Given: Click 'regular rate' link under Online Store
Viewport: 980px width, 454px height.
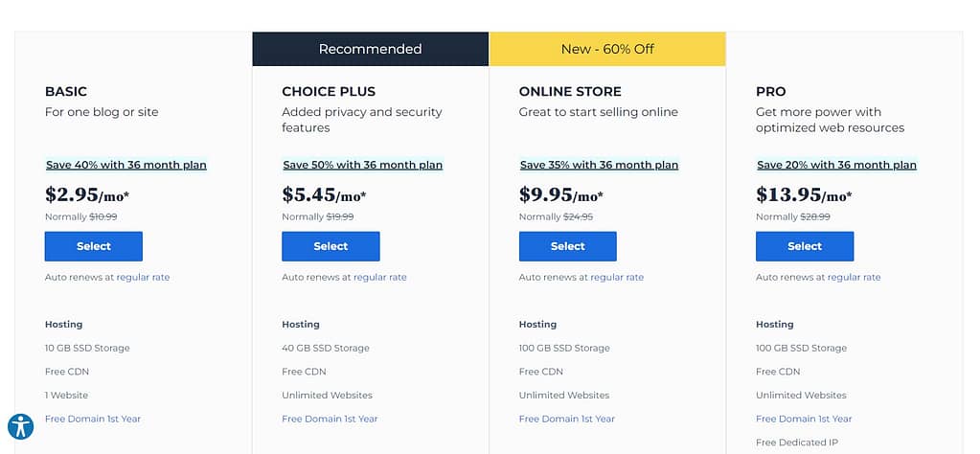Looking at the screenshot, I should [617, 277].
